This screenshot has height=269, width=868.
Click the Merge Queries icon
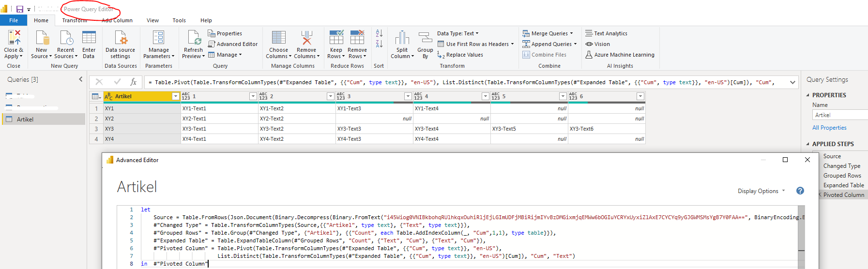[x=526, y=33]
